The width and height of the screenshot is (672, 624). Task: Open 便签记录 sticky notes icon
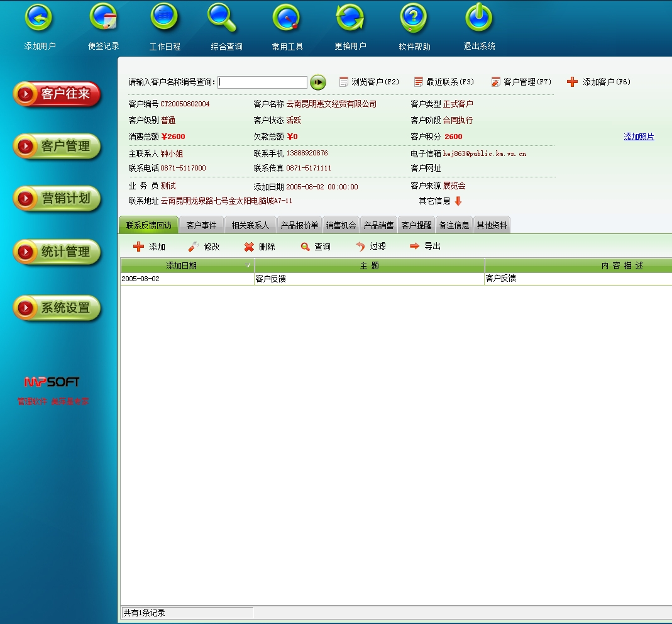pyautogui.click(x=103, y=19)
